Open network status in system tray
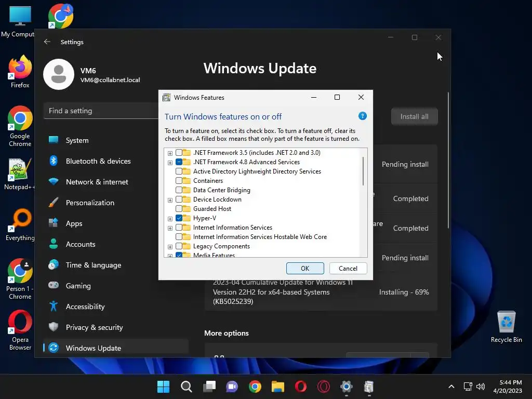The width and height of the screenshot is (532, 399). point(468,387)
